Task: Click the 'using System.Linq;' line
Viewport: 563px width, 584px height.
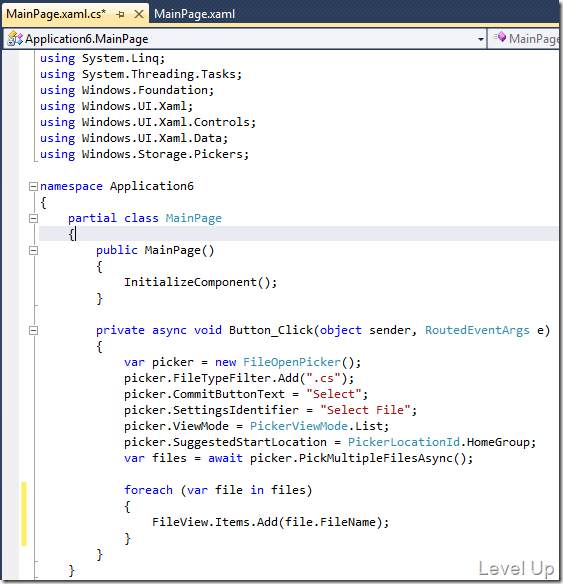Action: (102, 58)
